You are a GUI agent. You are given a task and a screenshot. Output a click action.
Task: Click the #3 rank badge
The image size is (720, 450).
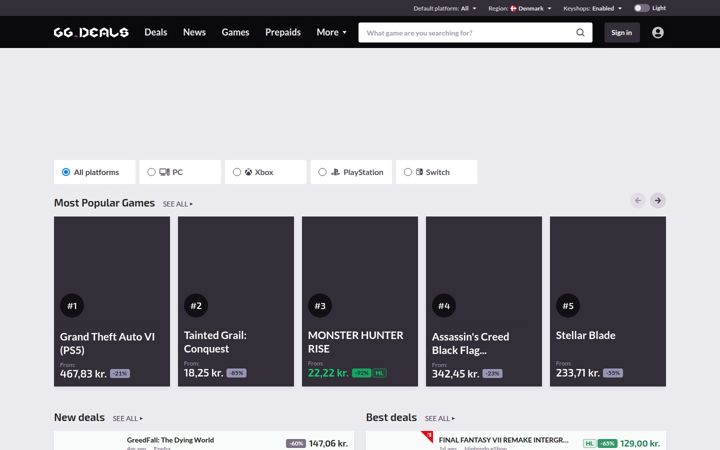320,306
